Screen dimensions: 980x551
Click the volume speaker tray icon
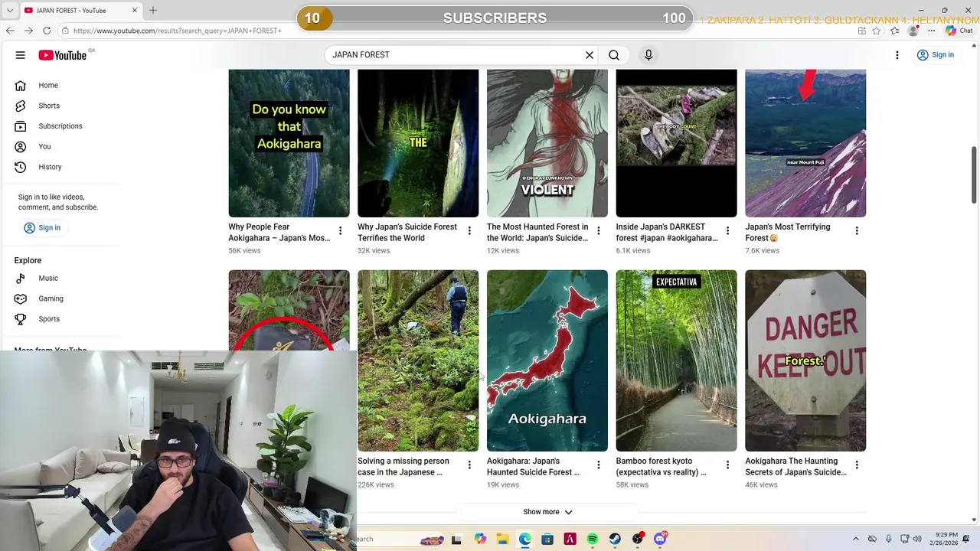[x=917, y=539]
